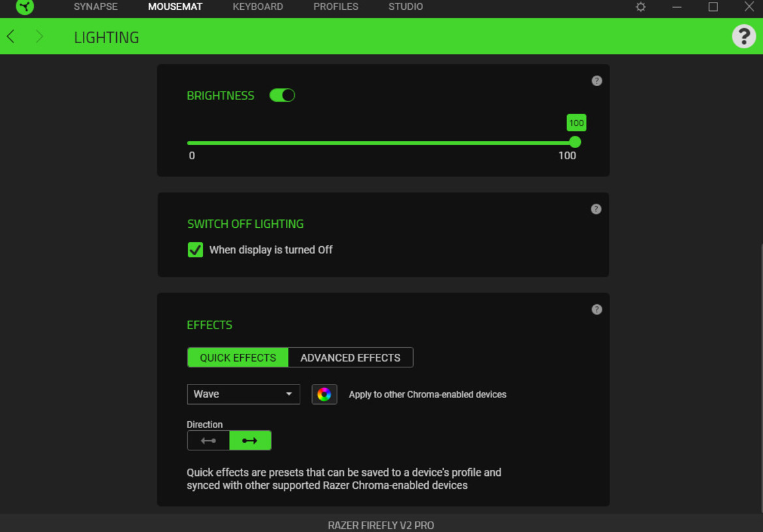Uncheck When display is turned Off

pyautogui.click(x=195, y=250)
